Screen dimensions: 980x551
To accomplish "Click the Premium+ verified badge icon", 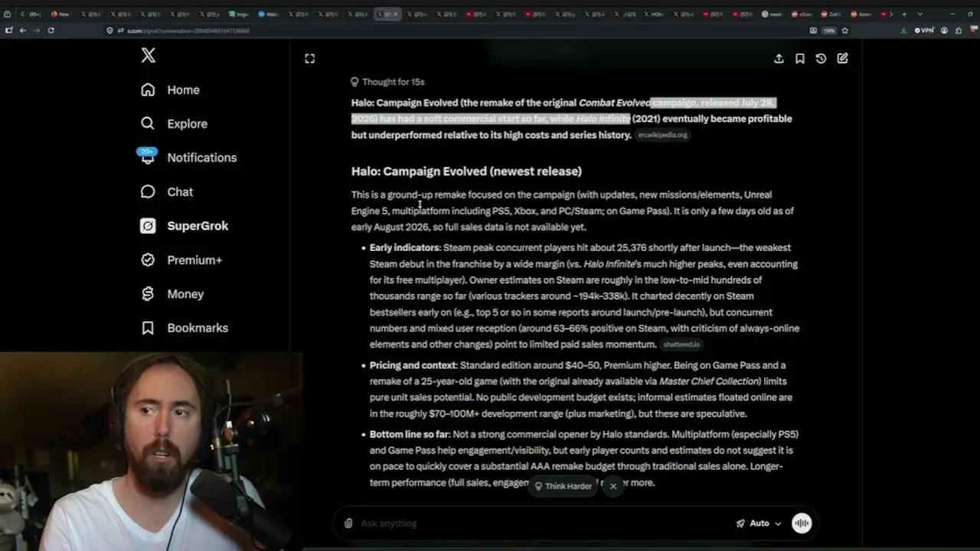I will coord(148,260).
